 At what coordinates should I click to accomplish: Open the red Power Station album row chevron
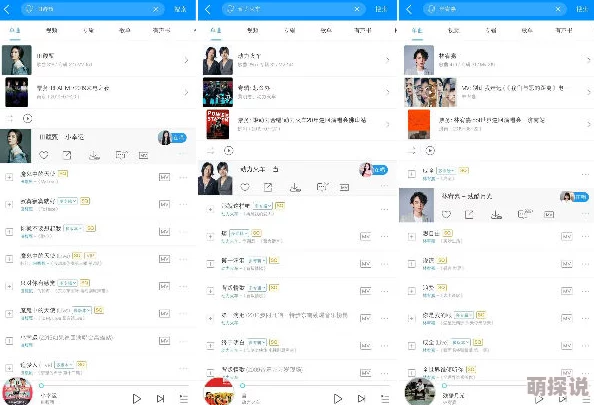click(387, 124)
